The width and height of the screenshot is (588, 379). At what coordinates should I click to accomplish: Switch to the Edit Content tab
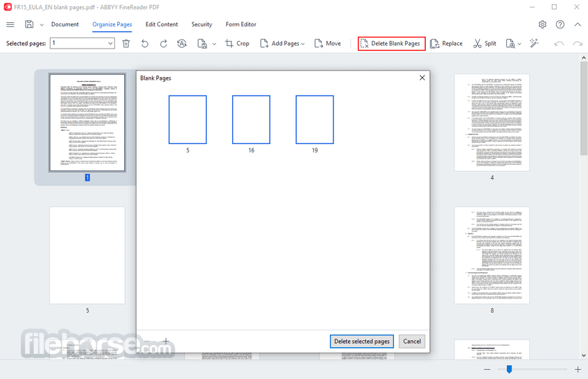coord(162,24)
